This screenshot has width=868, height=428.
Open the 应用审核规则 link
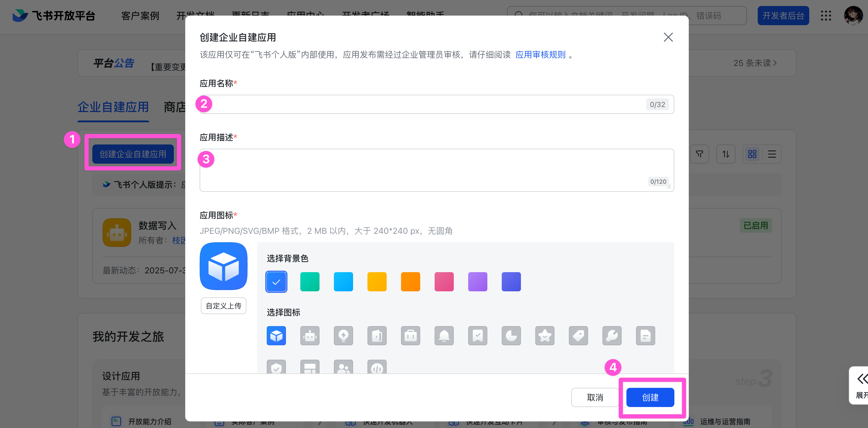pos(540,55)
